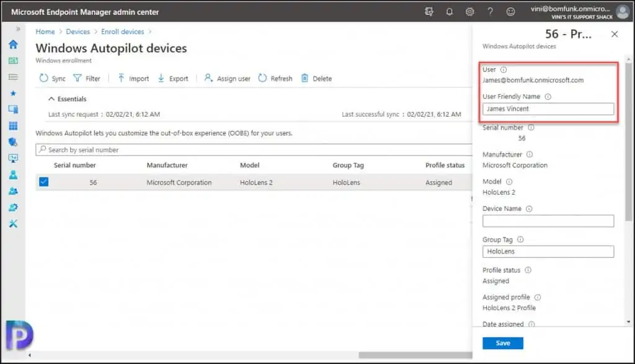Open Groups icon in left sidebar
Viewport: 635px width, 364px height.
point(13,191)
